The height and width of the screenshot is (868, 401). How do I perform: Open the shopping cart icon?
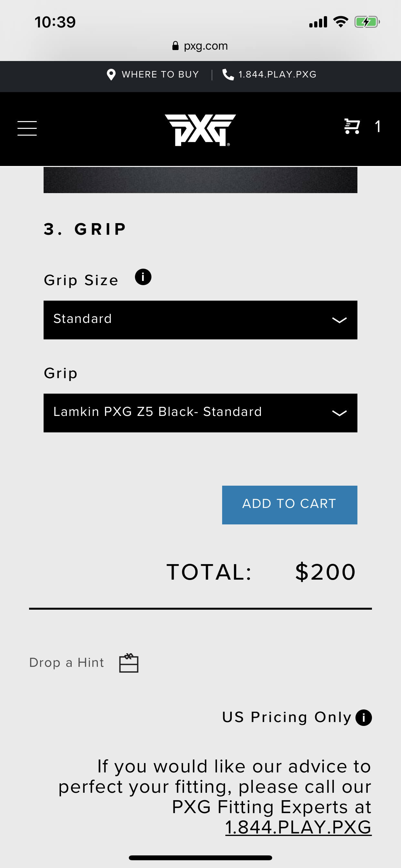pos(352,126)
